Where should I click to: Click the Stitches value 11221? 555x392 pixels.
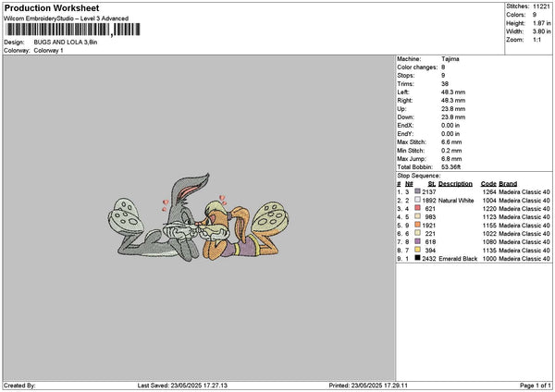click(x=541, y=6)
